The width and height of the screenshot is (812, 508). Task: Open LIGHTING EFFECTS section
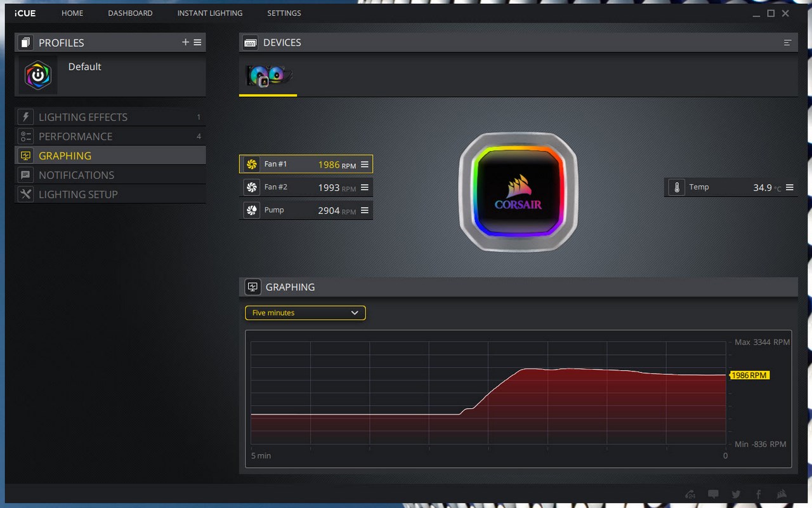click(110, 117)
